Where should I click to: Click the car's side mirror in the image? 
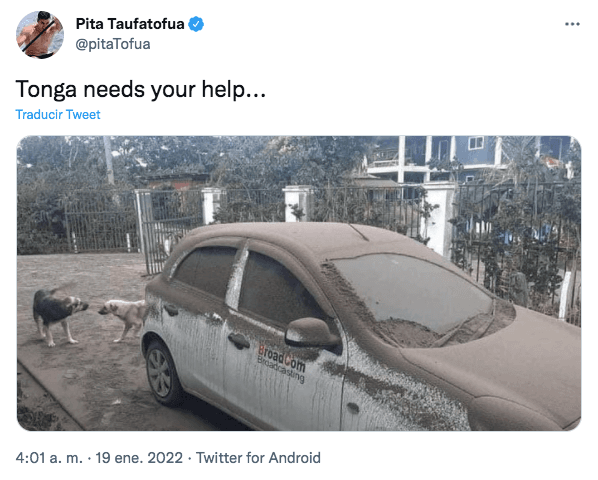pos(312,332)
